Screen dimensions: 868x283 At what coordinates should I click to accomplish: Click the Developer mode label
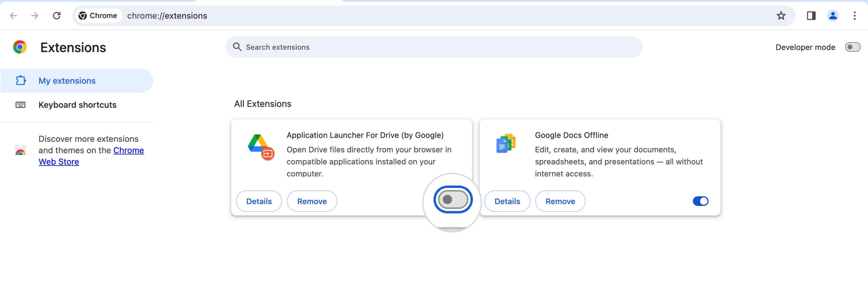click(x=805, y=47)
